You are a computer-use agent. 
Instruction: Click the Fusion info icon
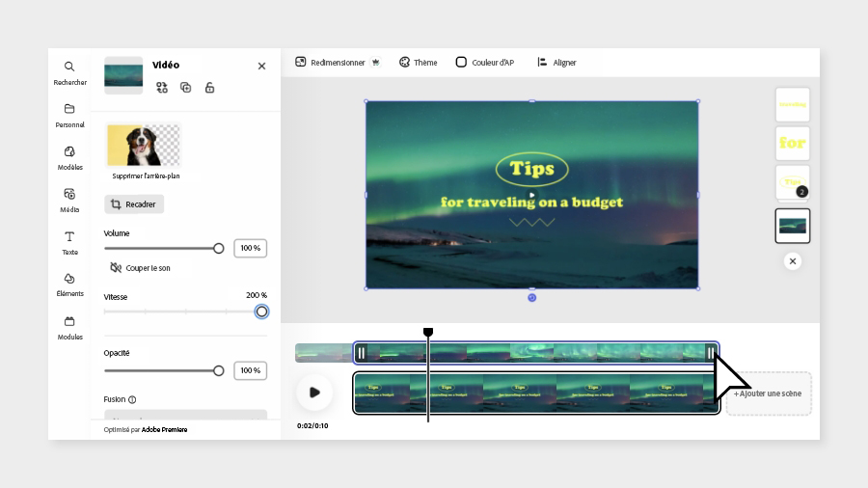[x=132, y=399]
